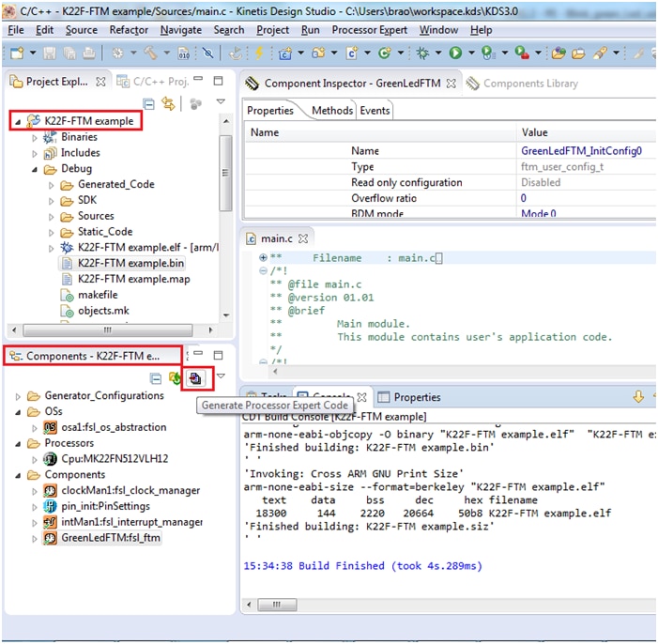Click the New Class green C icon
This screenshot has width=658, height=644.
tap(385, 53)
